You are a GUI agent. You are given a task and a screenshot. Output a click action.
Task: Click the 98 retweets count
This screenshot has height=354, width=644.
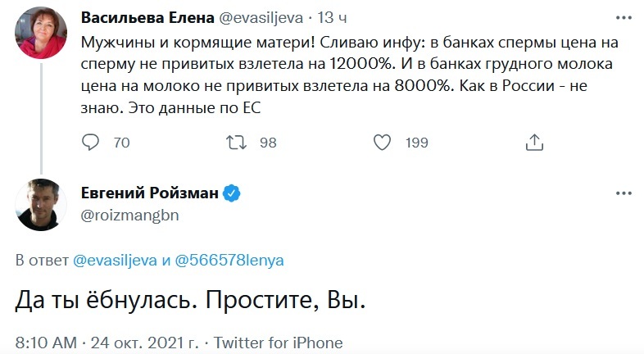268,143
